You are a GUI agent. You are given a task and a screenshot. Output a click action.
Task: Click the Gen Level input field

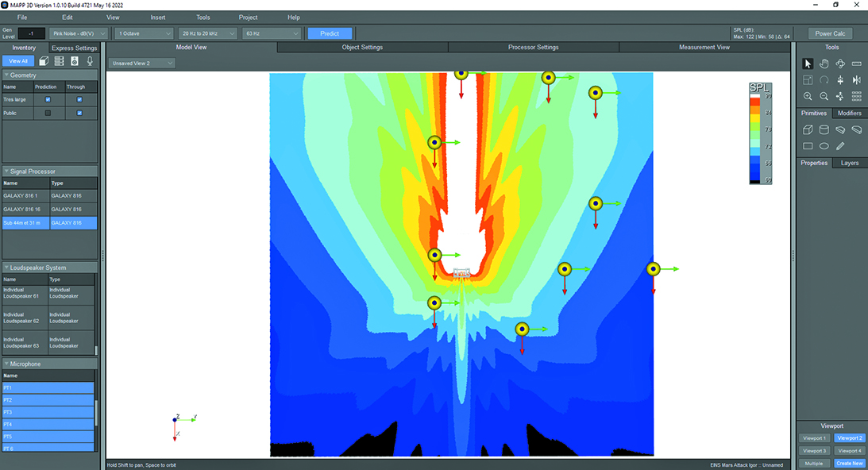[x=31, y=34]
